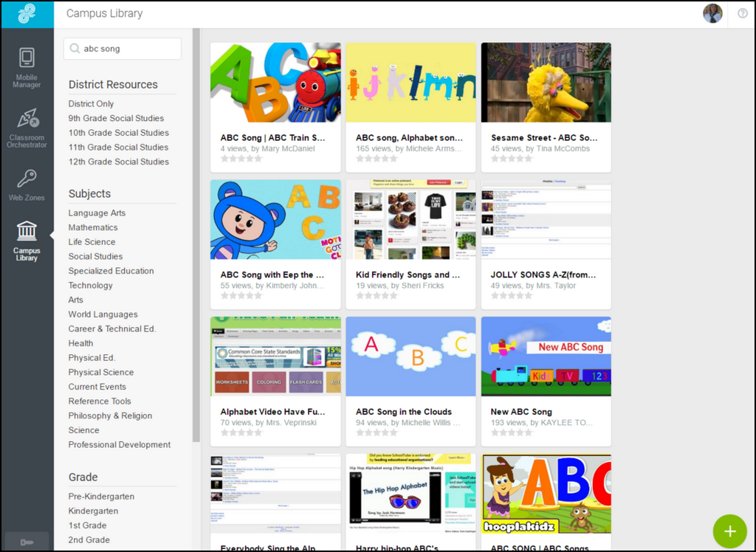The width and height of the screenshot is (756, 552).
Task: Open the Hip Hop Alphabet thumbnail
Action: pos(410,493)
